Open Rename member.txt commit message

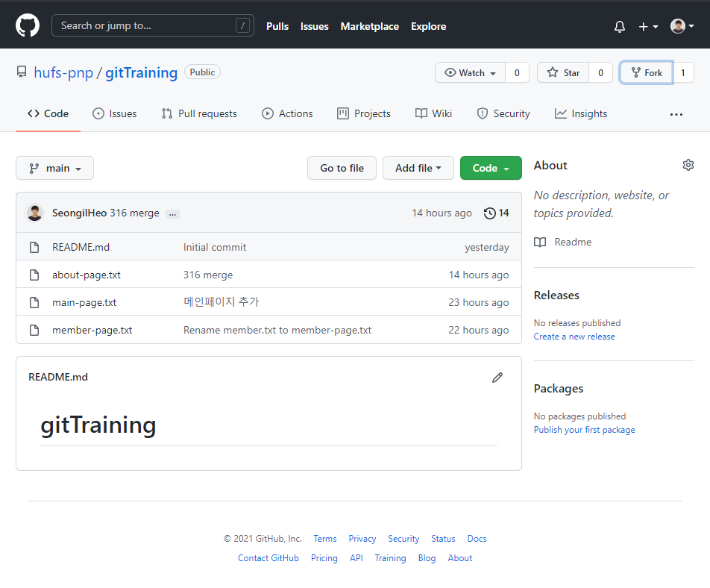click(277, 331)
